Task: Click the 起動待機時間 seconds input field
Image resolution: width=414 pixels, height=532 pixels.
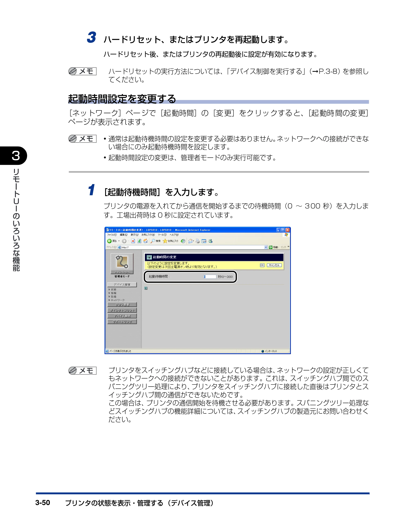Action: 210,277
